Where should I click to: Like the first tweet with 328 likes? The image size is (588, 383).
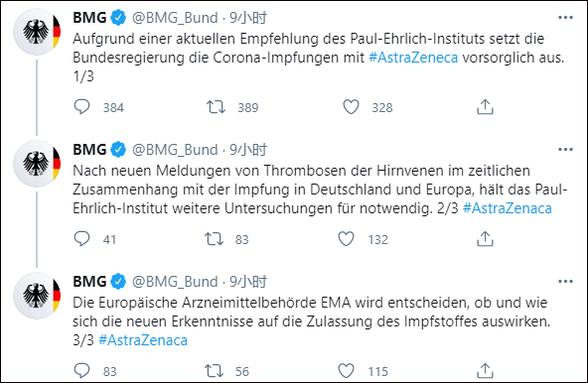point(351,107)
